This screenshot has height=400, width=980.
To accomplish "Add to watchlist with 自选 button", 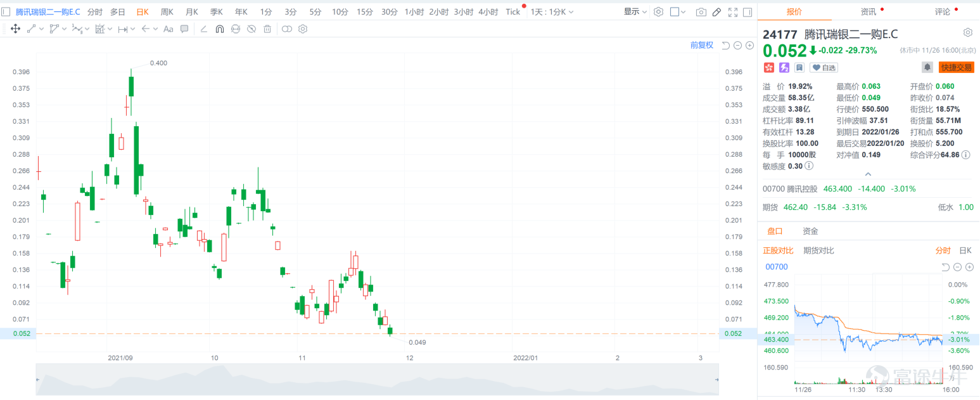I will click(824, 67).
